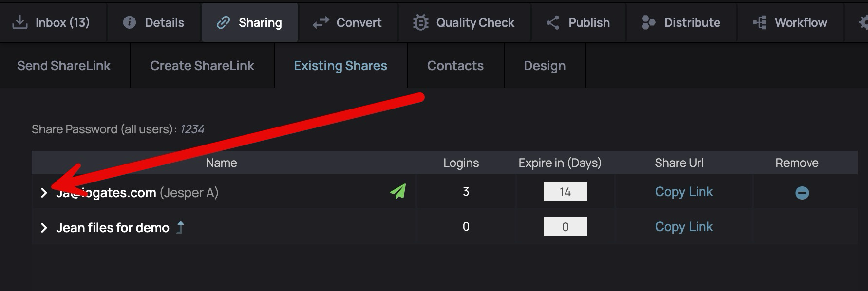Click the Quality Check bug icon
The height and width of the screenshot is (291, 868).
click(420, 22)
